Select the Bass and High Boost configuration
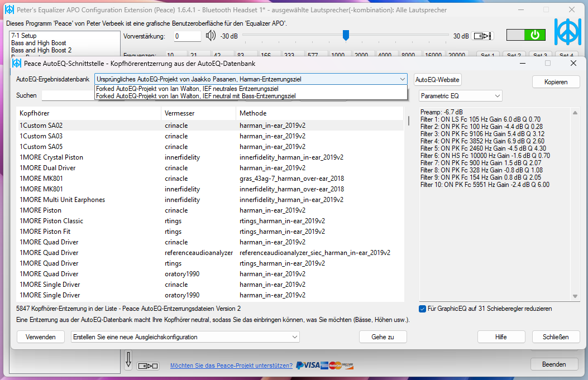 39,43
